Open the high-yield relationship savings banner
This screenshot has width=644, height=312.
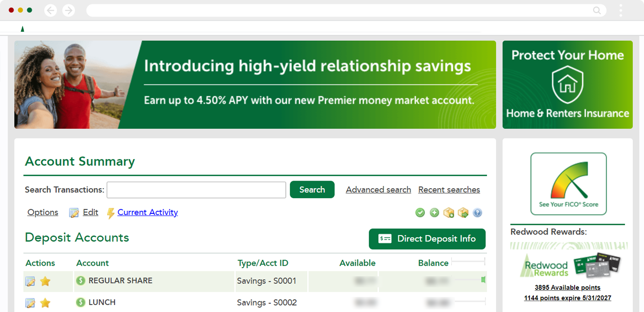(255, 85)
